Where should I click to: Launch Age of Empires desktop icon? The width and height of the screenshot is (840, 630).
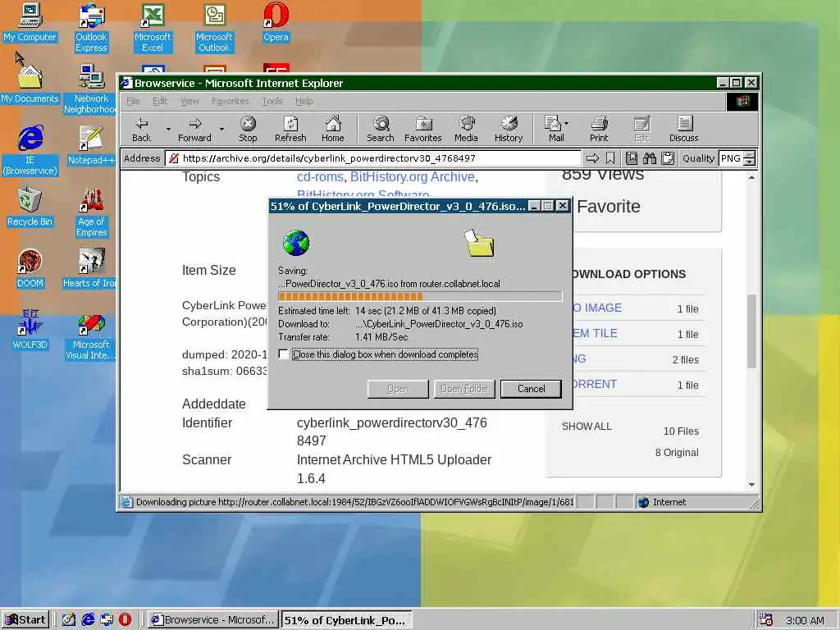(92, 212)
